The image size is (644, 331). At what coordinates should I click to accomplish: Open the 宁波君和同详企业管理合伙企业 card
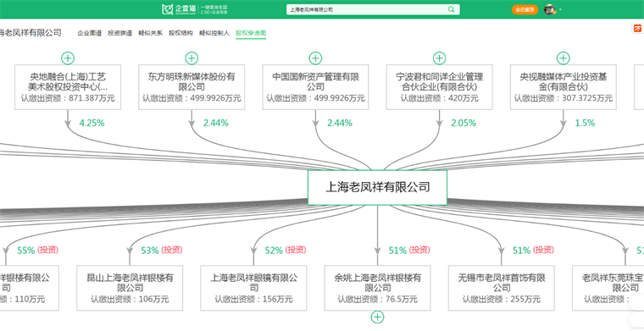click(440, 87)
